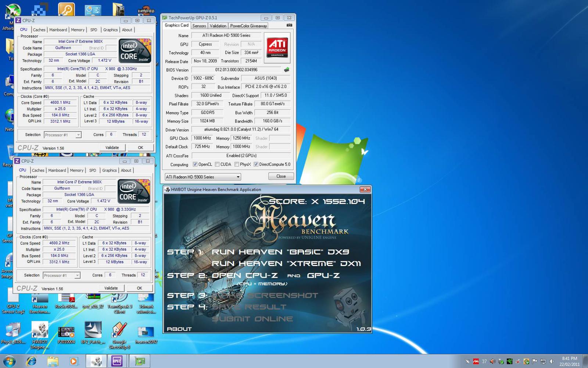
Task: Open SPD tab in lower CPU-Z
Action: click(x=93, y=170)
